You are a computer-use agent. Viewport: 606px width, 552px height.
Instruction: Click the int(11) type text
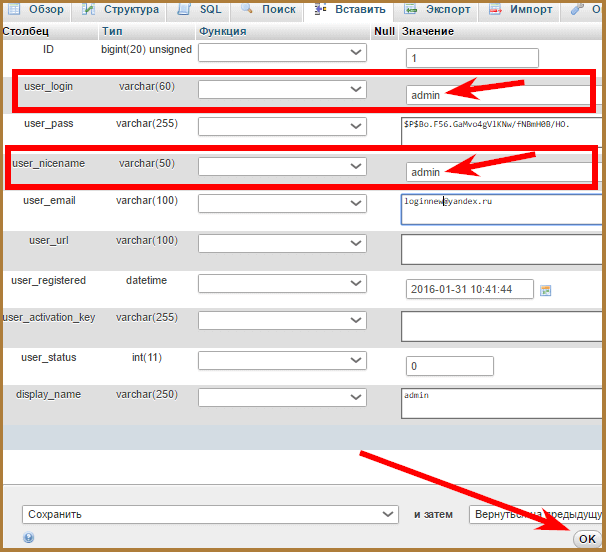click(147, 357)
